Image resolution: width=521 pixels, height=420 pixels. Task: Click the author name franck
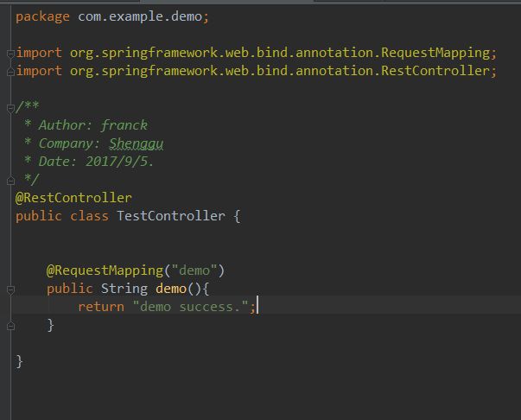pyautogui.click(x=124, y=125)
